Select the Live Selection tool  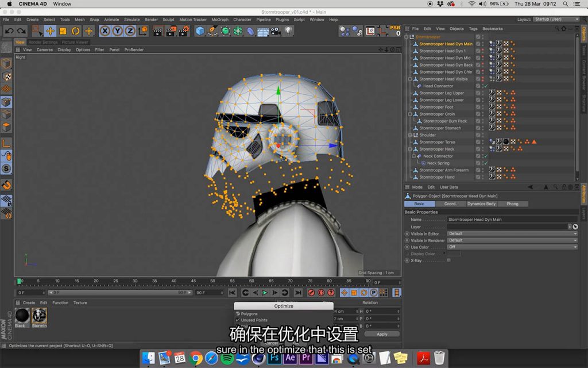click(x=37, y=31)
